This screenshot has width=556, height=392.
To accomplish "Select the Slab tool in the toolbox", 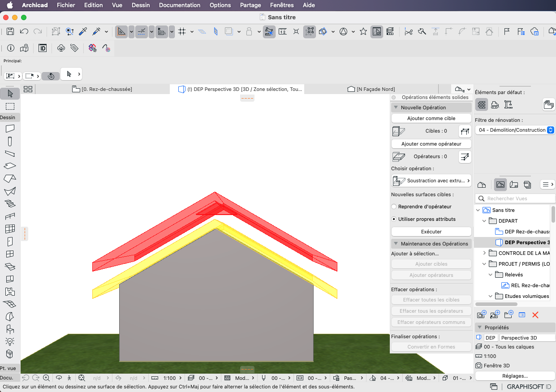I will point(10,166).
